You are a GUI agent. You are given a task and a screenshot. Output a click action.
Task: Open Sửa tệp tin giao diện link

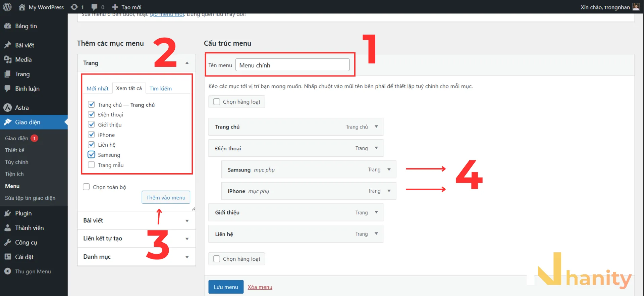[30, 198]
